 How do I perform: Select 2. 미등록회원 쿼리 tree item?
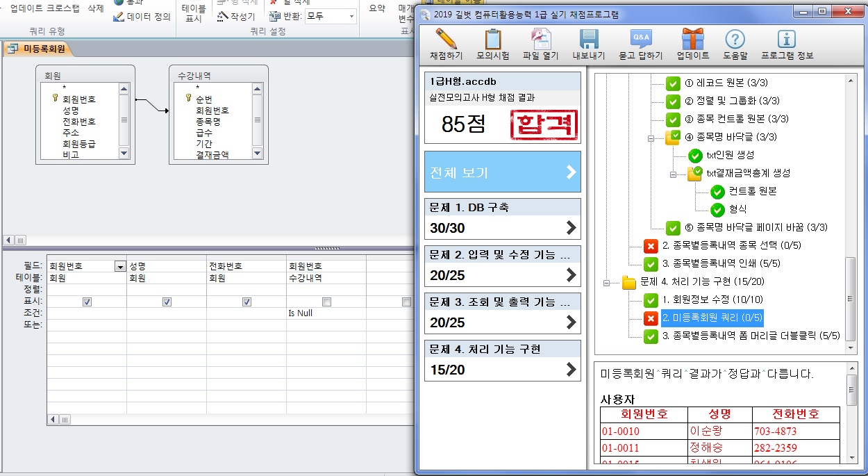(x=712, y=318)
